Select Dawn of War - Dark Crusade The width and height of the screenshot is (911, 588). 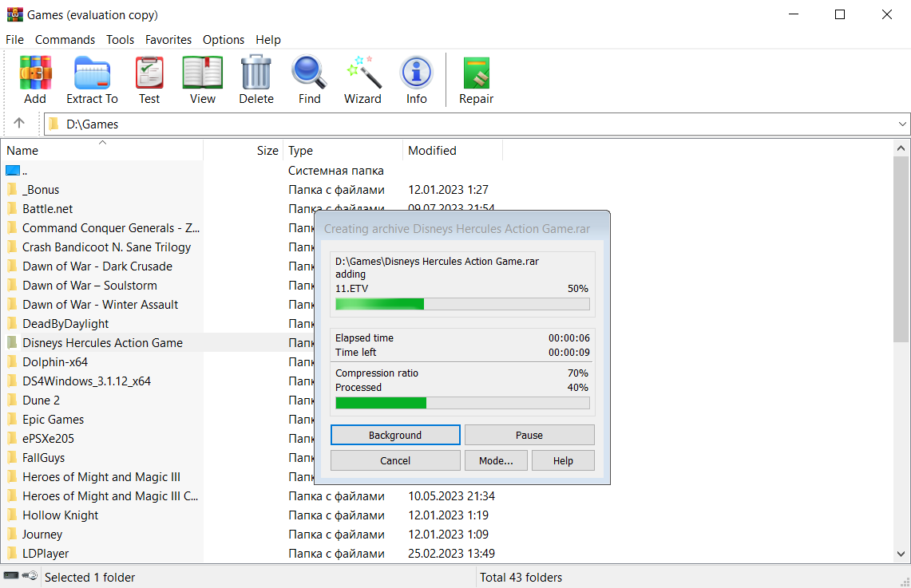tap(97, 266)
